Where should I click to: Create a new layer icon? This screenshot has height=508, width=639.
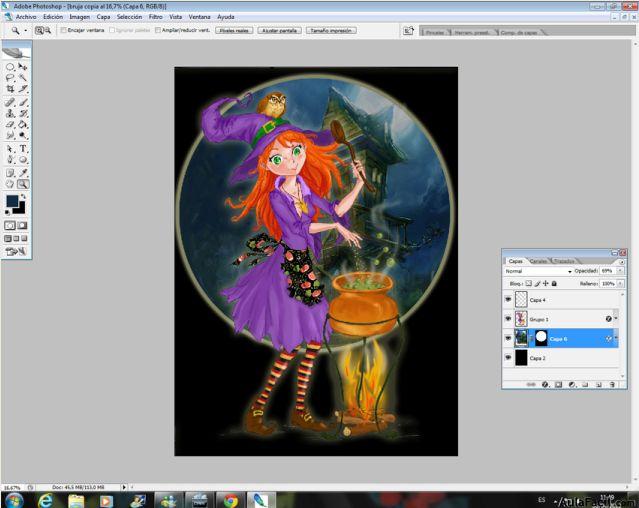[599, 384]
